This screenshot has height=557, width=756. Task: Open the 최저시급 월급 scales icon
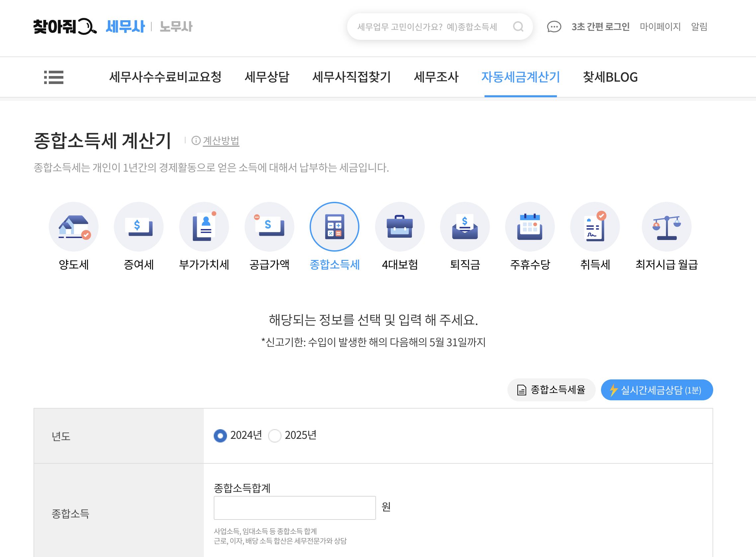pos(666,227)
